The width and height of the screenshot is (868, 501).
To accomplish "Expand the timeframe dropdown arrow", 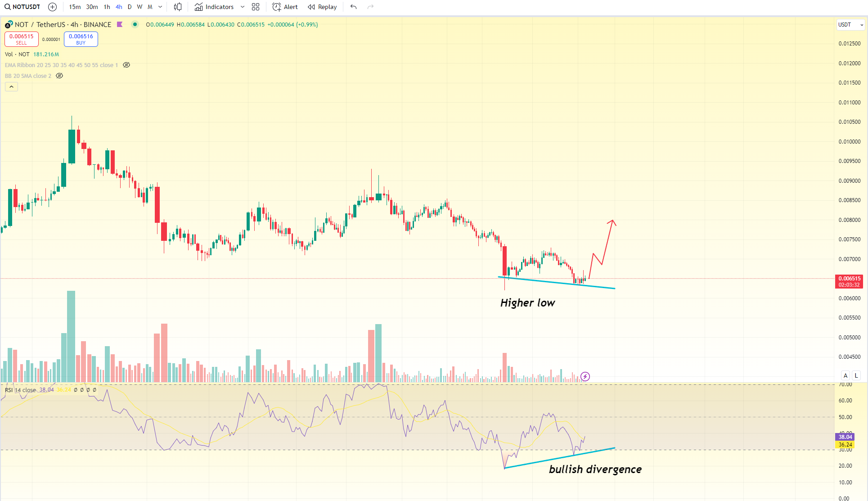I will click(x=160, y=7).
